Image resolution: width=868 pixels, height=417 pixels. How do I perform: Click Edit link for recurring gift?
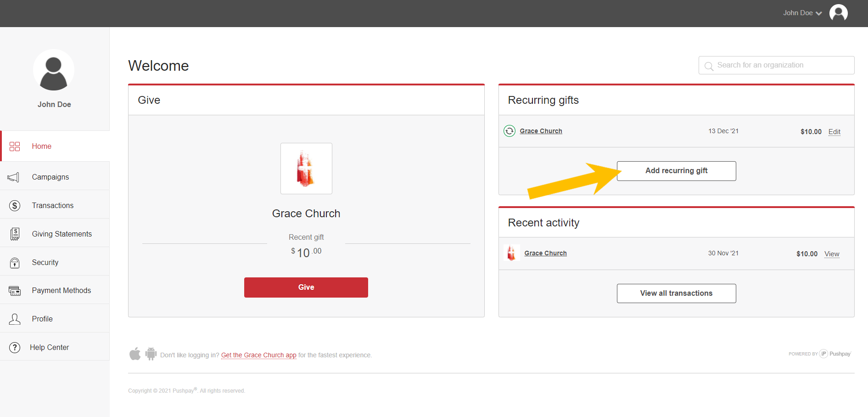834,132
